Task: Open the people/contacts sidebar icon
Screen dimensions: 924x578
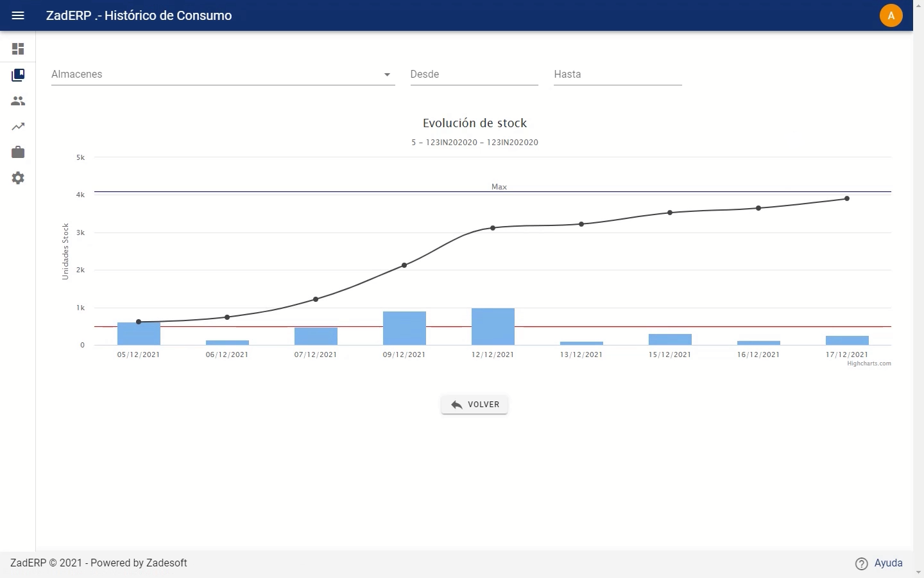Action: tap(18, 101)
